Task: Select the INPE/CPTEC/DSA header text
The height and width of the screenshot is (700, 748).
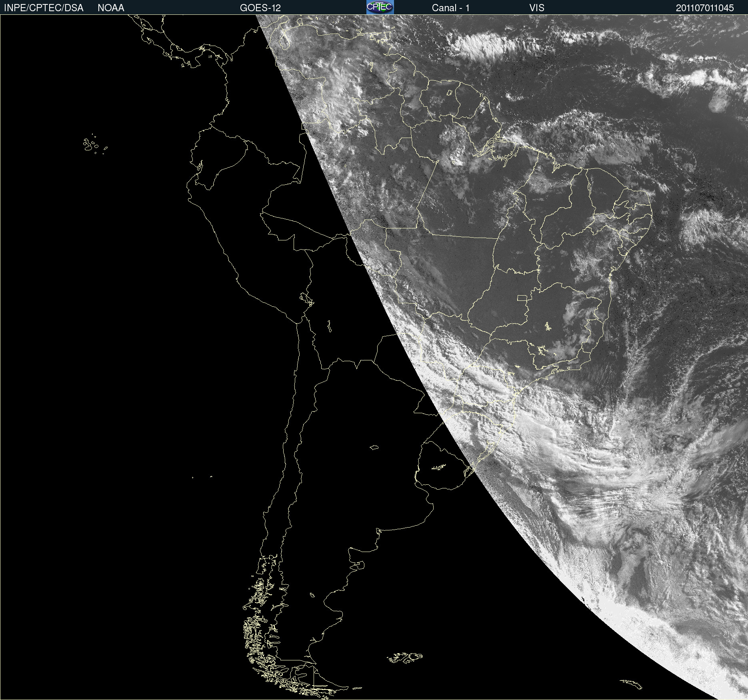Action: tap(44, 8)
